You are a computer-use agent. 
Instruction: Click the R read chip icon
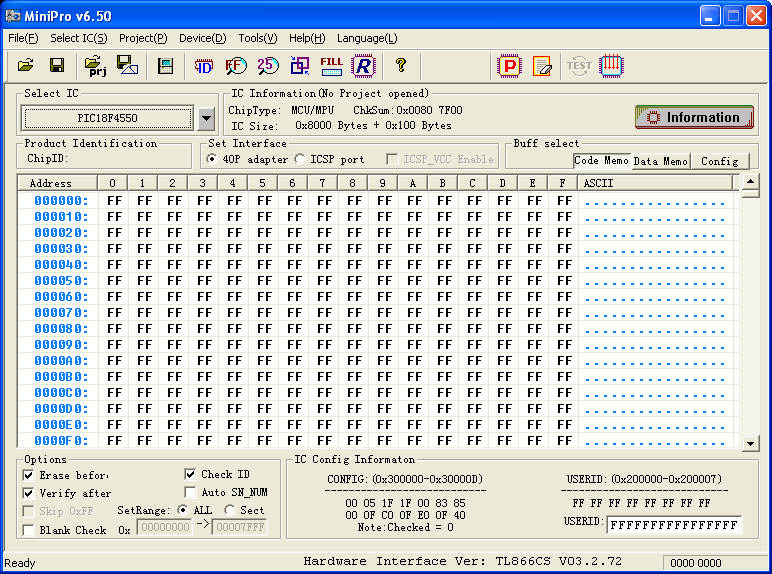(363, 66)
